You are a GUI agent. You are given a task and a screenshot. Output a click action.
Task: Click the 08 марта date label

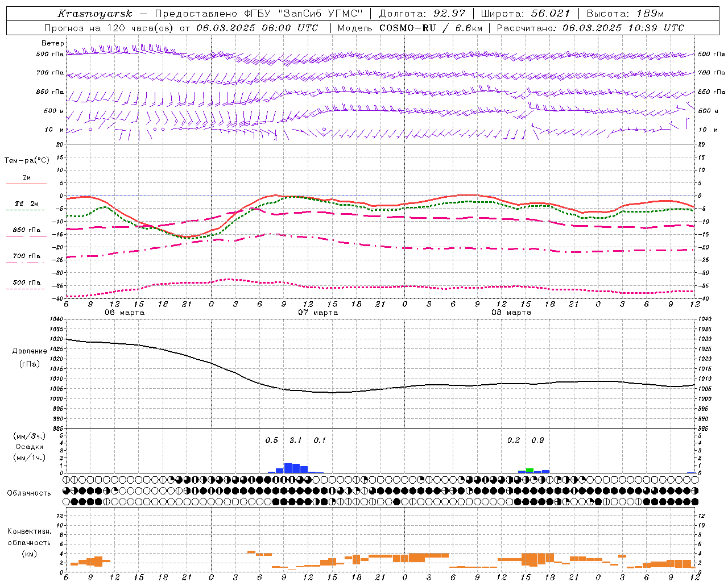pos(512,313)
